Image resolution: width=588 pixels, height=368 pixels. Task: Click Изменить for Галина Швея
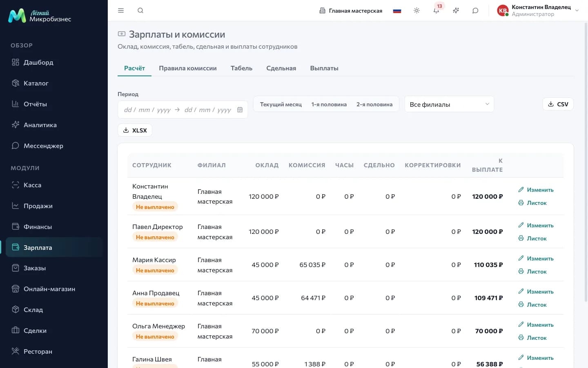click(536, 358)
